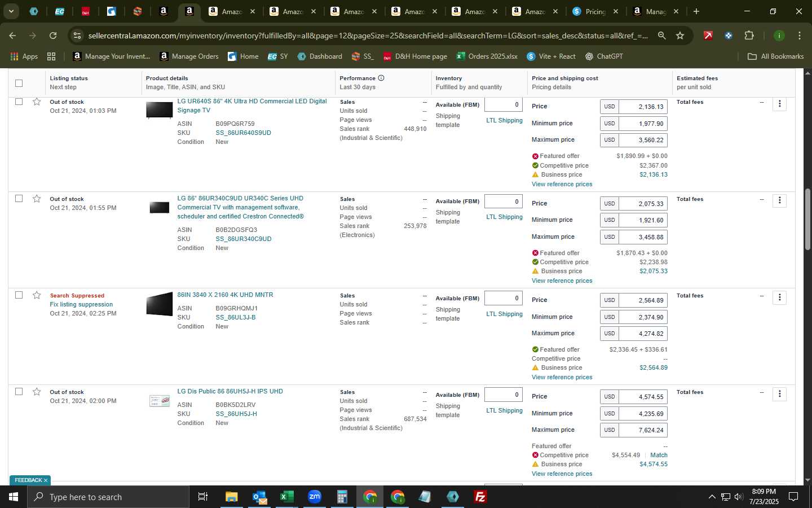Close the FEEDBACK tab with its X
Screen dimensions: 812x508
pos(46,480)
